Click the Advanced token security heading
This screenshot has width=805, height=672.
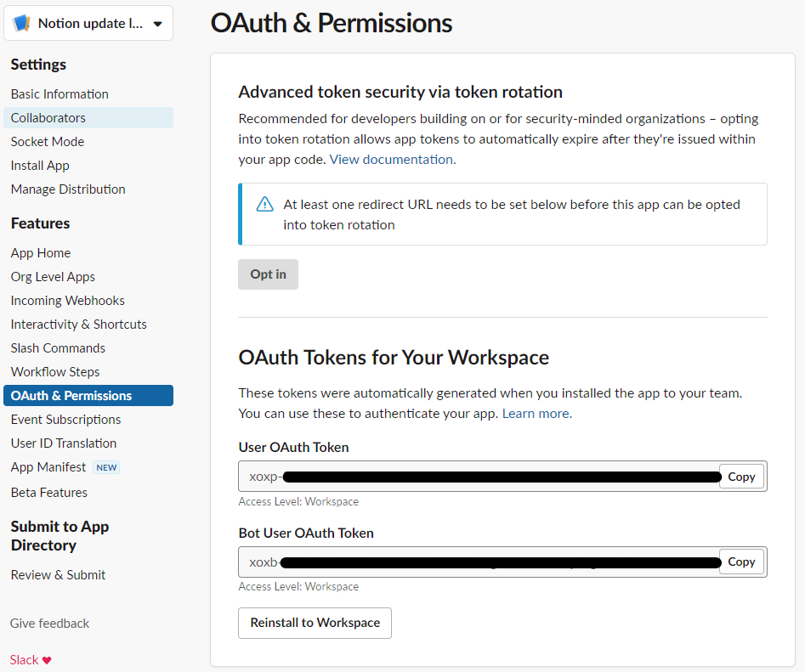click(400, 92)
